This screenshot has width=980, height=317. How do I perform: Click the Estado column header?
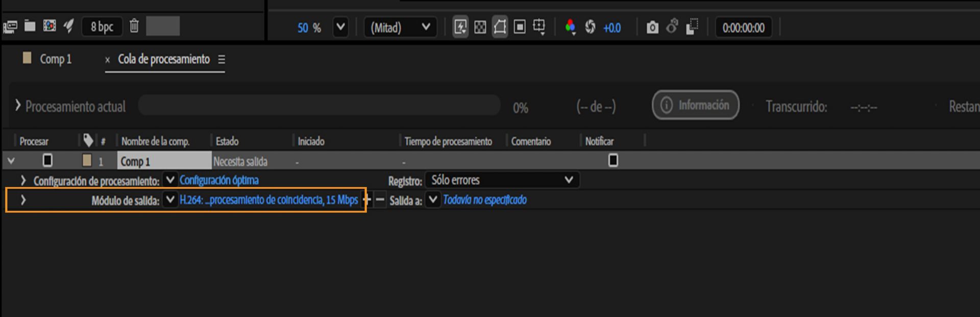(227, 142)
